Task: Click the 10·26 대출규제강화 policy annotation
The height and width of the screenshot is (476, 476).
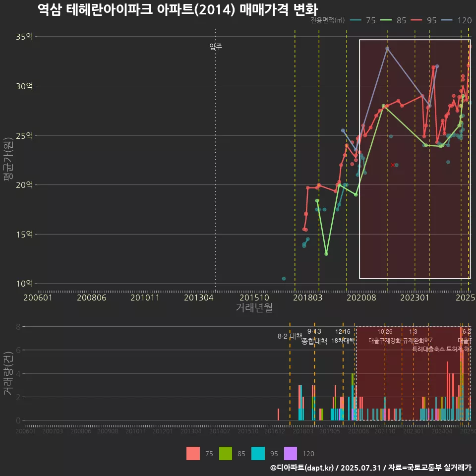Action: point(385,336)
